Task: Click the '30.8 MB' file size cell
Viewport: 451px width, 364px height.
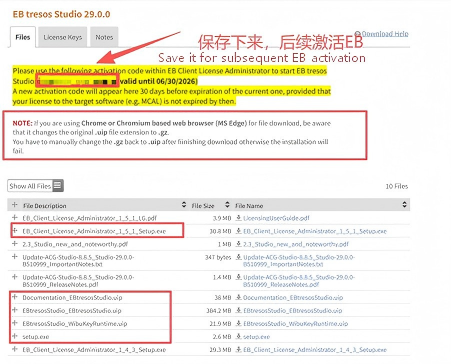Action: click(220, 231)
